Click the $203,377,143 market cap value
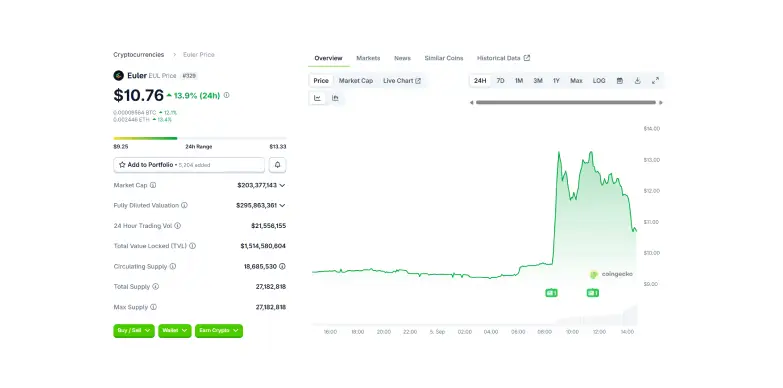Viewport: 783px width, 388px height. tap(257, 185)
